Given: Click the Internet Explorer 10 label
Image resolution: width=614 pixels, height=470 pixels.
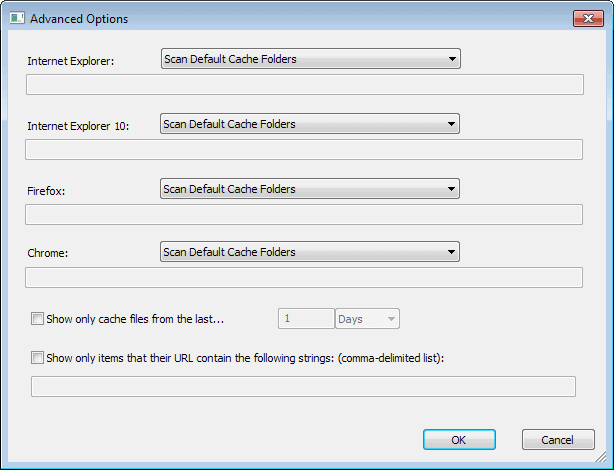Looking at the screenshot, I should click(79, 126).
